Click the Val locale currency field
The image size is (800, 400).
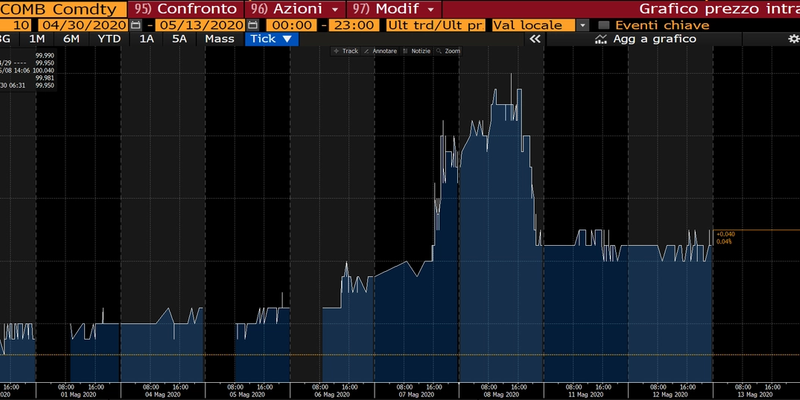click(x=534, y=26)
